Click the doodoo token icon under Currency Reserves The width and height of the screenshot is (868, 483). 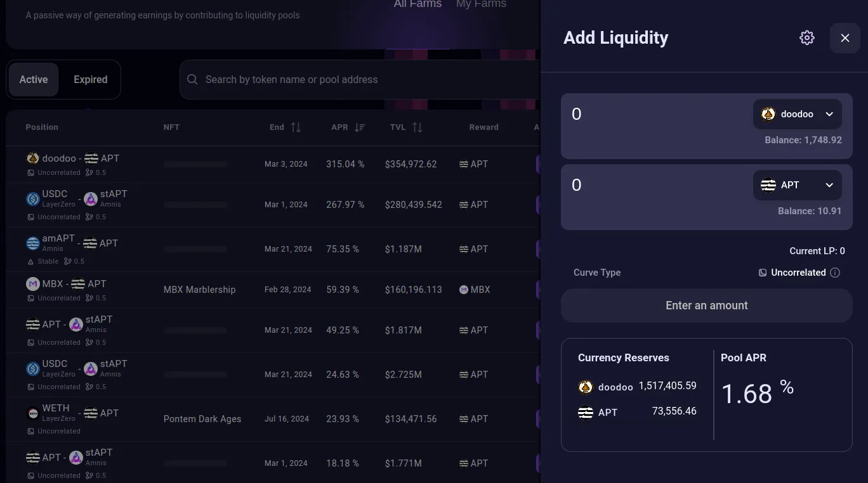coord(584,387)
